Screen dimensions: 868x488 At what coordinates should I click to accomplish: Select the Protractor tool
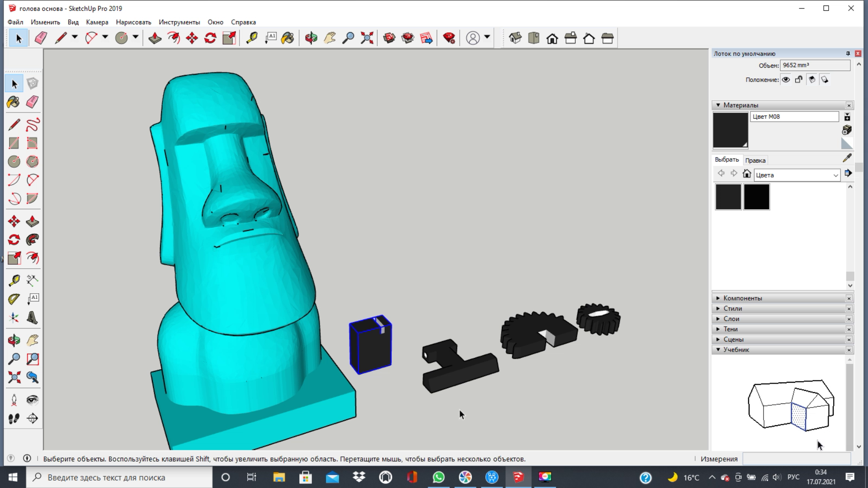(x=14, y=299)
